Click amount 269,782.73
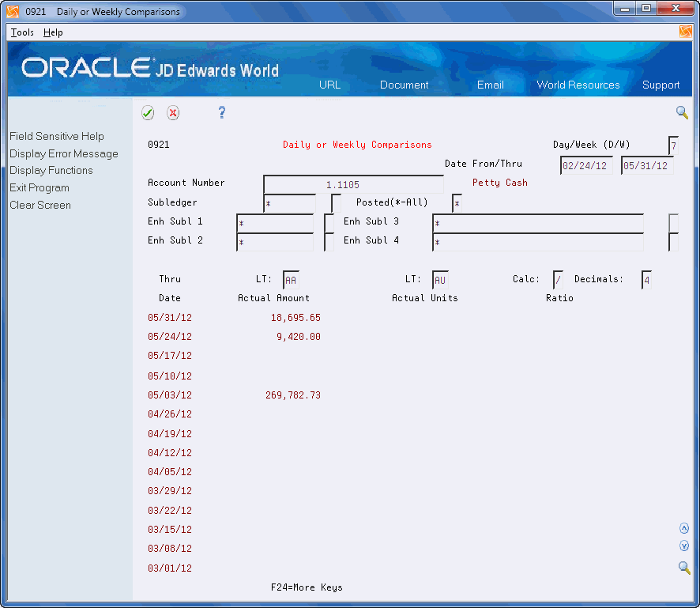The image size is (700, 608). (293, 395)
